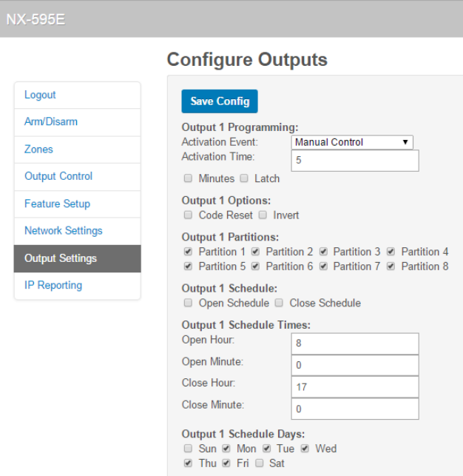Click the Save Config button
The width and height of the screenshot is (463, 476).
tap(220, 101)
